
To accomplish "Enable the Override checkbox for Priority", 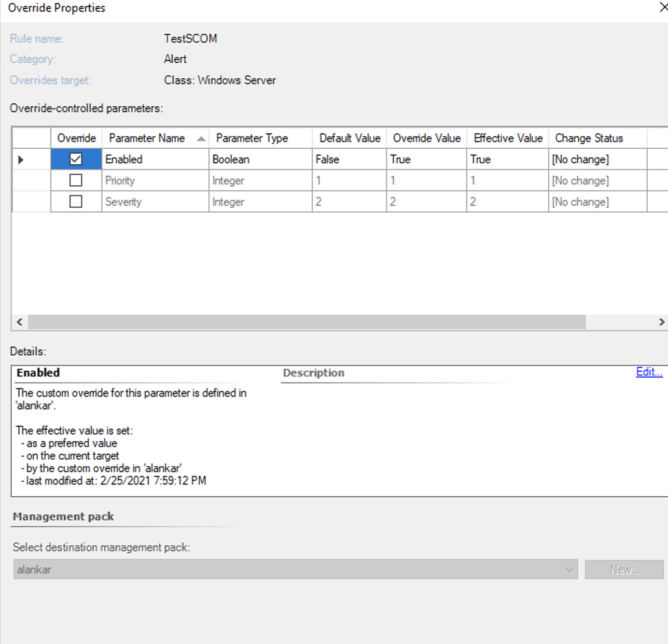I will pyautogui.click(x=76, y=180).
